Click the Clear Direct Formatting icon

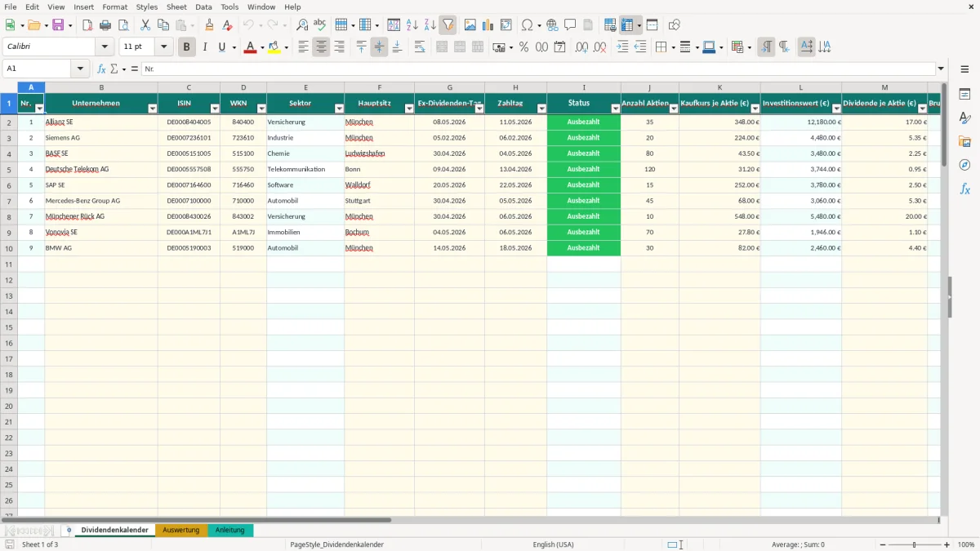[228, 25]
